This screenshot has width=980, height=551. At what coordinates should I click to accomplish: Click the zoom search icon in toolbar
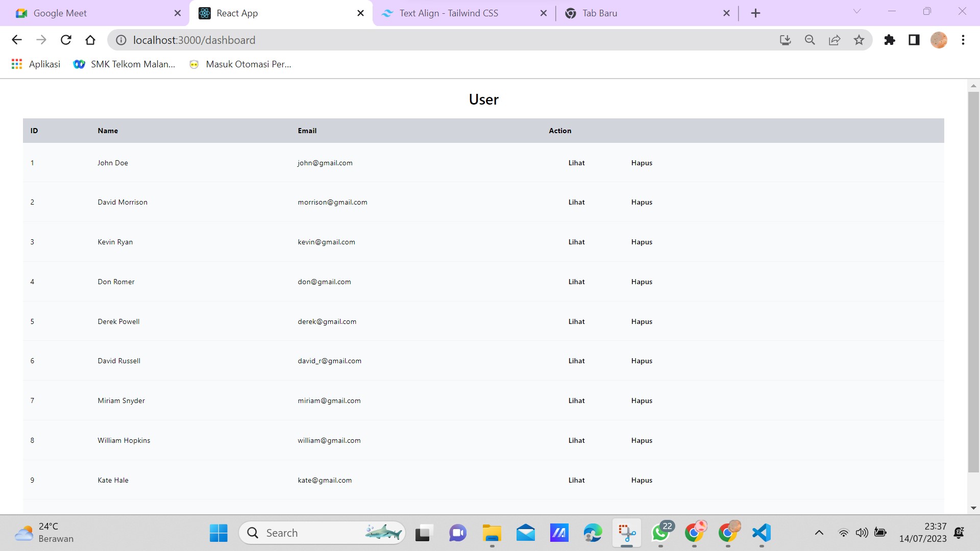coord(810,40)
